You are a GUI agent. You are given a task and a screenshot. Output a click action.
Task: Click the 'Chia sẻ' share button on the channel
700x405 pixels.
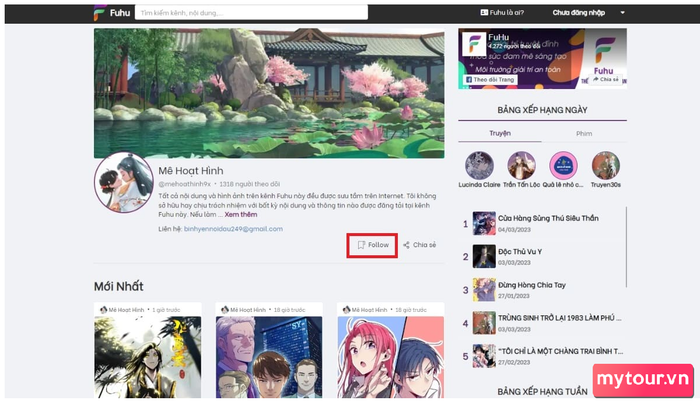click(x=420, y=245)
